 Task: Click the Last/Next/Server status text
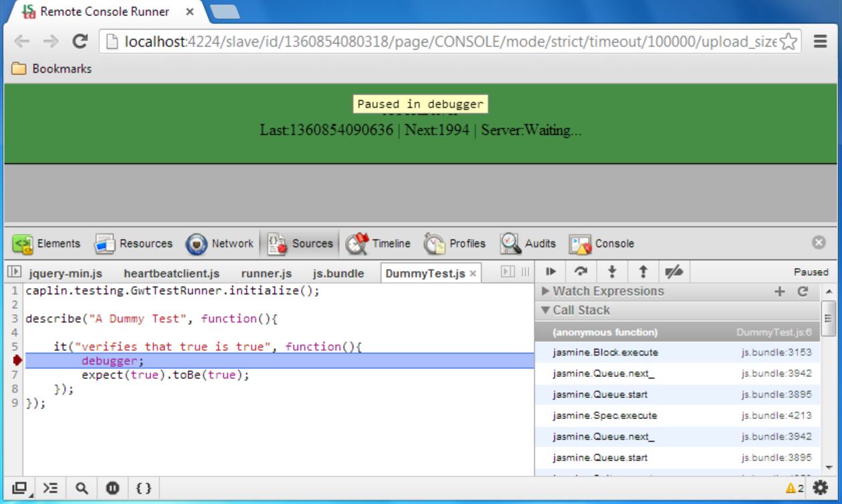421,130
